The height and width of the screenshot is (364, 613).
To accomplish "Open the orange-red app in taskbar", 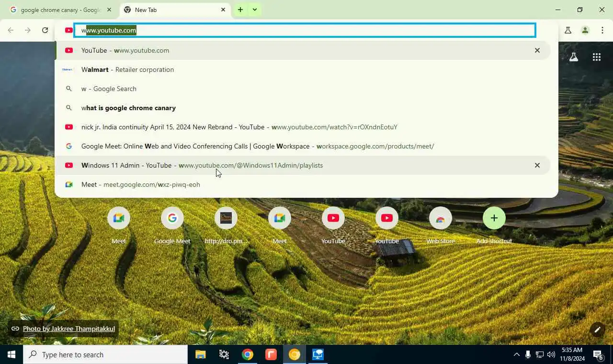I will [271, 354].
